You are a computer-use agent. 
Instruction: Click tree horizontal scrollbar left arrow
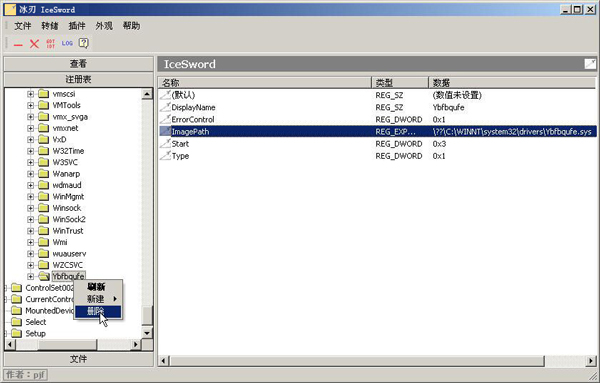pos(10,344)
